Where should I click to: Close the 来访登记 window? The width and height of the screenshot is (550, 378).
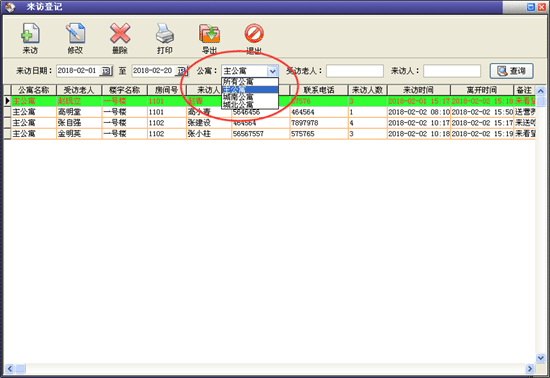click(x=542, y=7)
